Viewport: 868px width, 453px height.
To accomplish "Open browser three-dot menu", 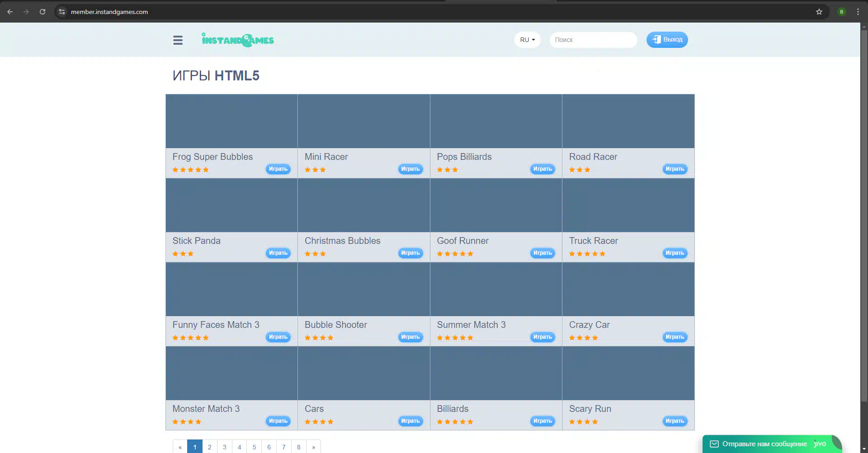I will tap(858, 12).
